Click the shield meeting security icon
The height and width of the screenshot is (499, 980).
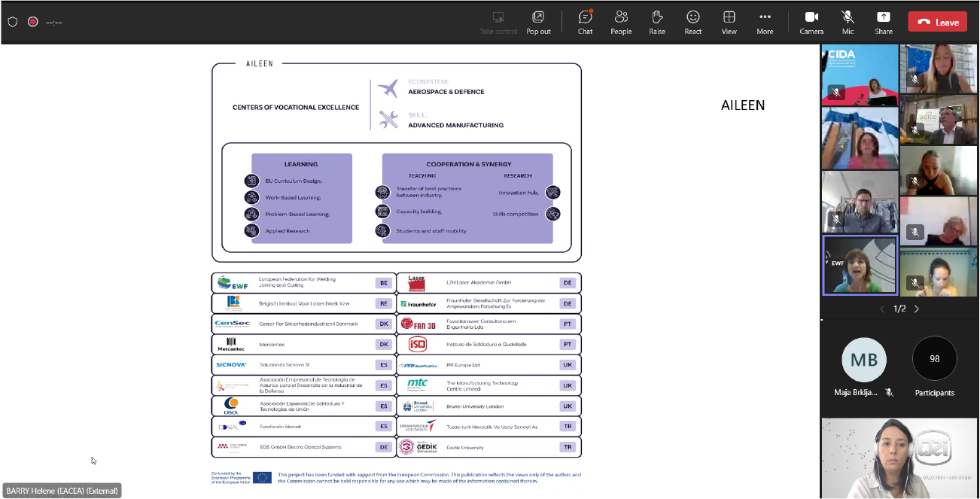13,22
